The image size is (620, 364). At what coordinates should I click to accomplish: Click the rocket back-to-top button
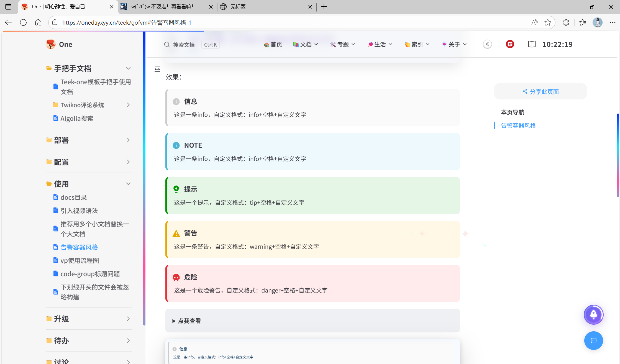(x=593, y=315)
